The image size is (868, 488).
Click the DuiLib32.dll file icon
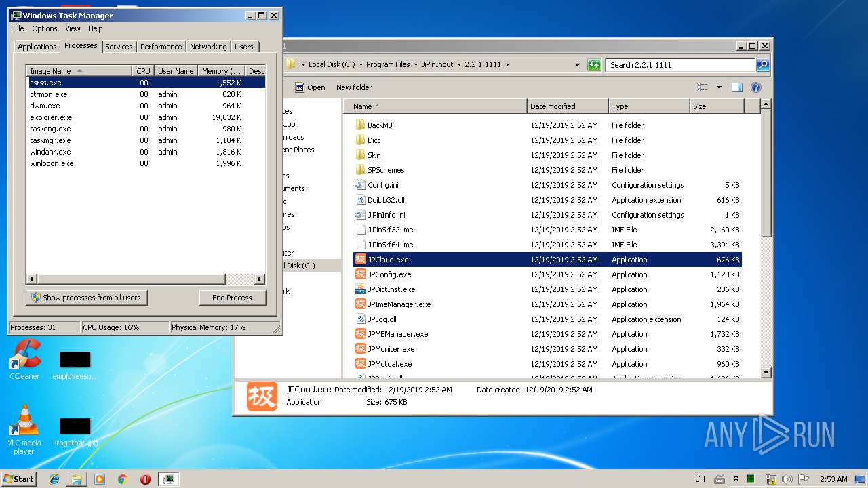pos(361,200)
